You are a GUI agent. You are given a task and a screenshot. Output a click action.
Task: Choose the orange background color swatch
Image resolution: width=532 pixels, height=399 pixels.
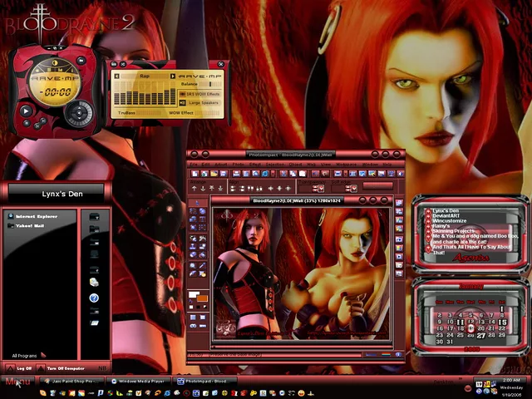tap(203, 298)
